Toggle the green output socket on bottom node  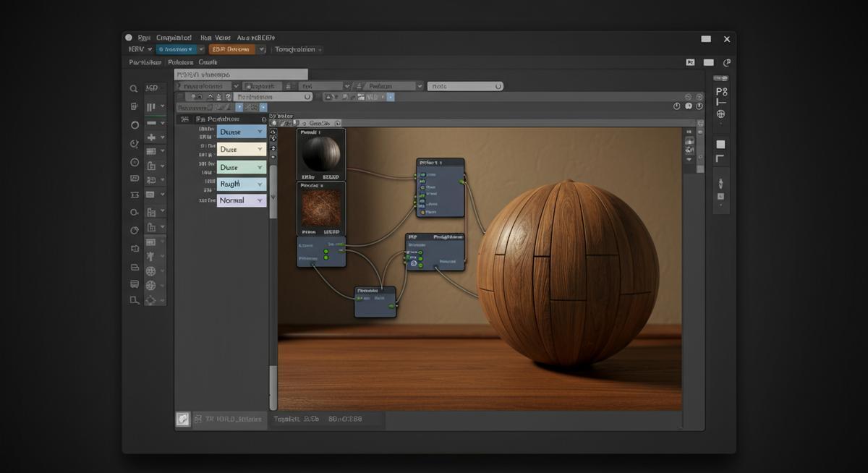coord(391,306)
